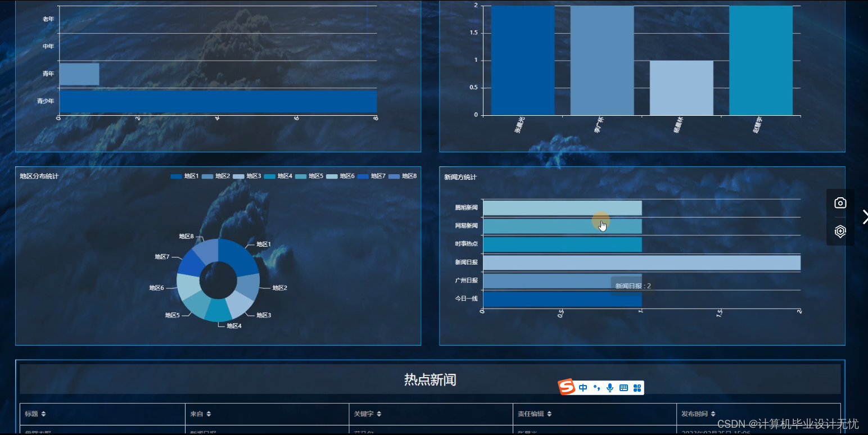
Task: Click the 地区5 label beside the donut chart
Action: point(173,315)
